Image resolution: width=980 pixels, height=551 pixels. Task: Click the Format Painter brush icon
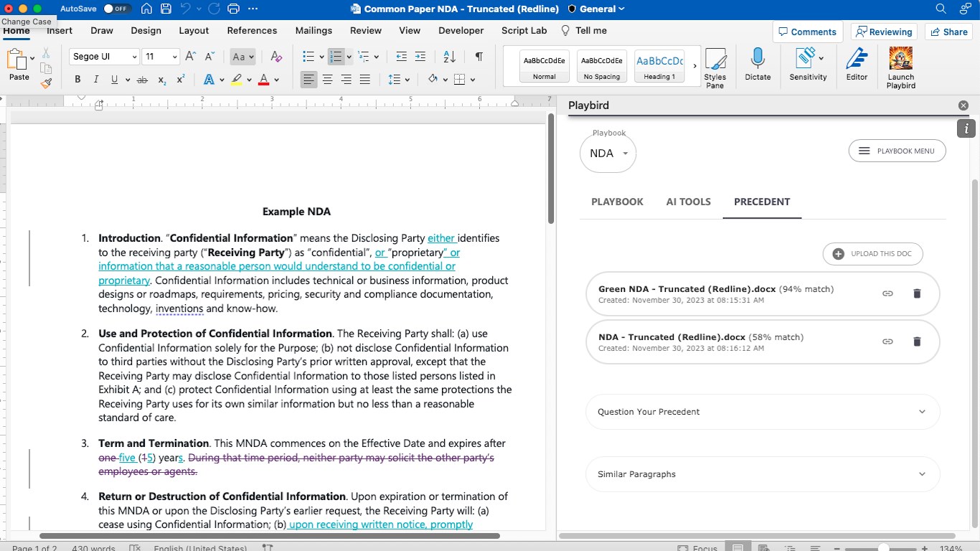click(46, 83)
